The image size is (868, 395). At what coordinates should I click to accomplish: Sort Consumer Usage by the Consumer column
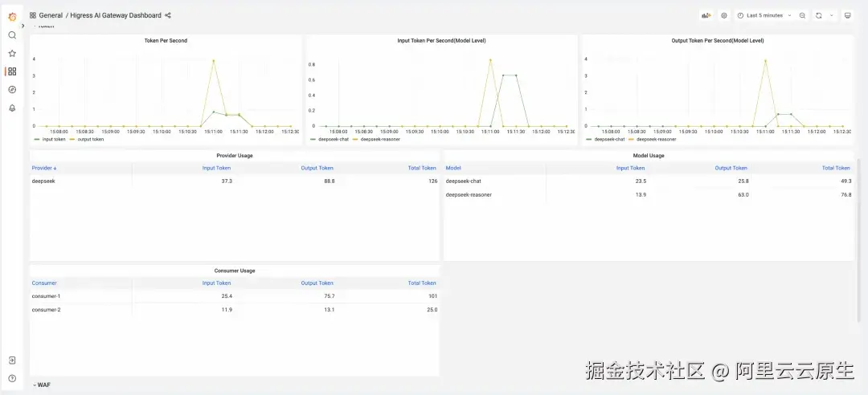point(44,283)
